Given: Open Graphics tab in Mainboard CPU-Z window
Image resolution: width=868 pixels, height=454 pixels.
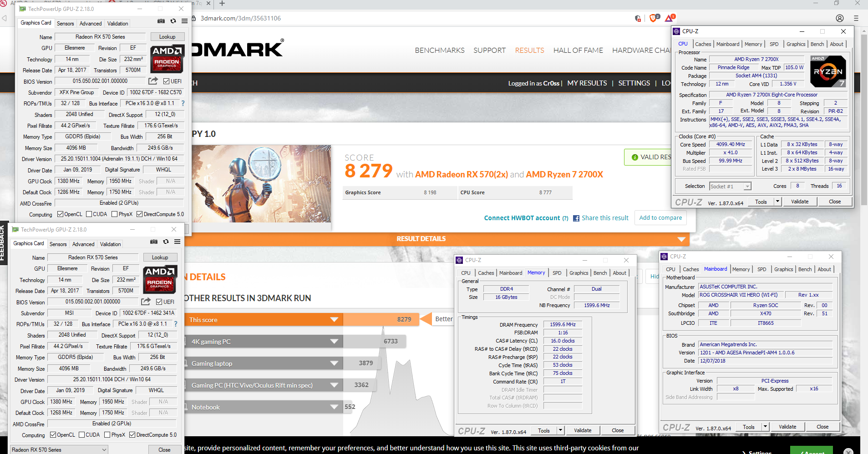Looking at the screenshot, I should (x=783, y=269).
